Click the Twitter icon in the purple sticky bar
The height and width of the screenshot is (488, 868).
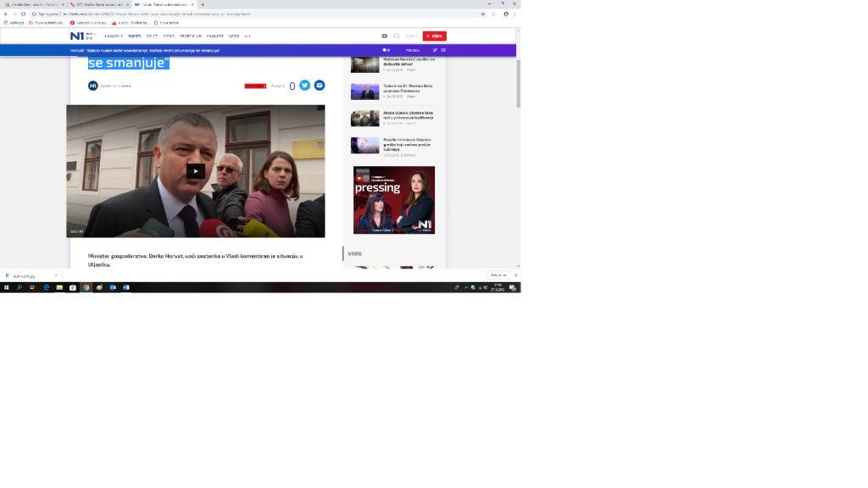[x=435, y=50]
